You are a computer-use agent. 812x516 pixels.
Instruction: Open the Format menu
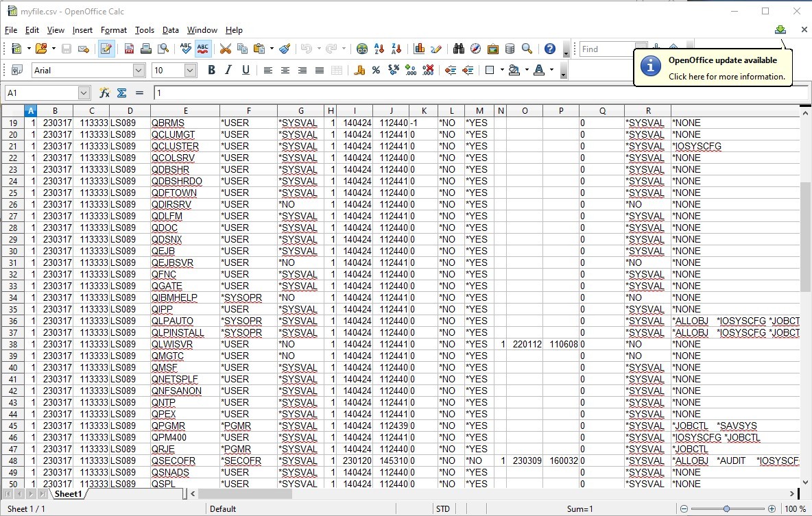[x=113, y=30]
